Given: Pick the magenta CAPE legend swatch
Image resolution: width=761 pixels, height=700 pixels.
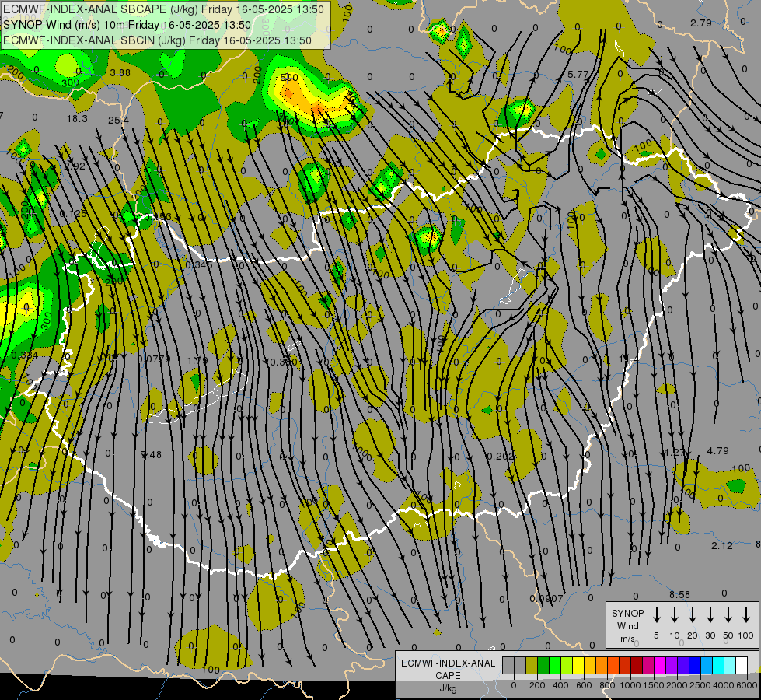Looking at the screenshot, I should 660,665.
